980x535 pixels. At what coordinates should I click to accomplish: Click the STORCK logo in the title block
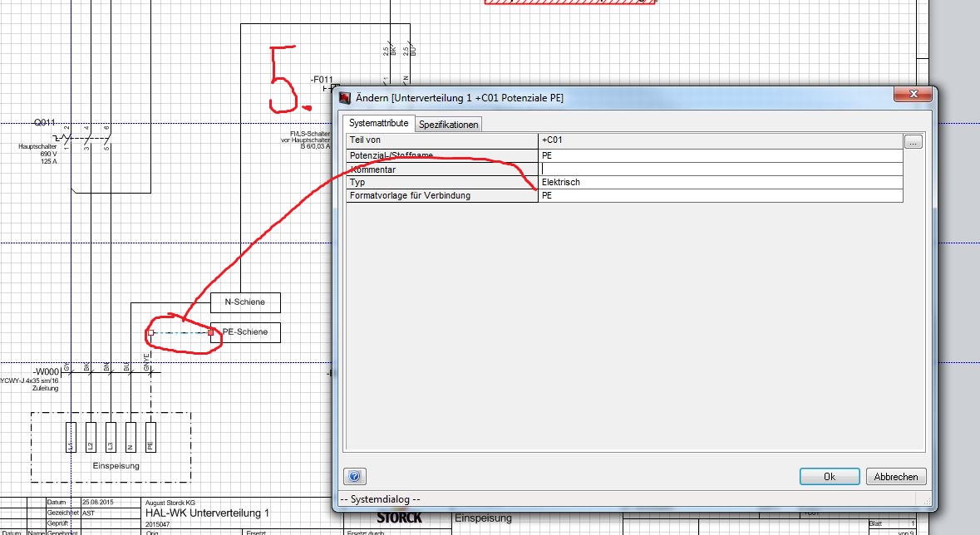click(399, 518)
